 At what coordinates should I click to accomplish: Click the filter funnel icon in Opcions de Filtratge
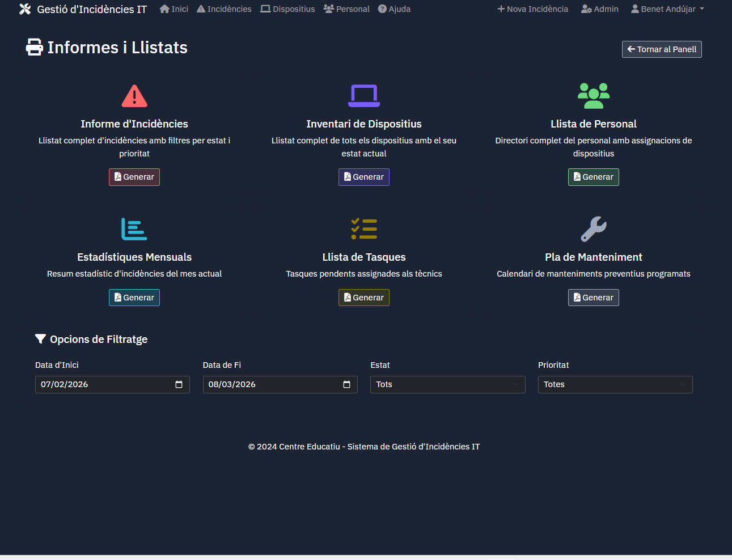[40, 338]
